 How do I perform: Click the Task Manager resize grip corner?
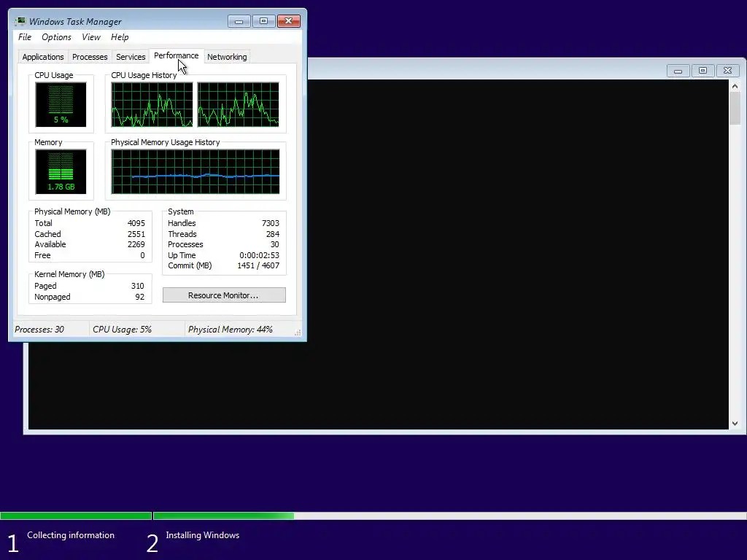[x=298, y=332]
